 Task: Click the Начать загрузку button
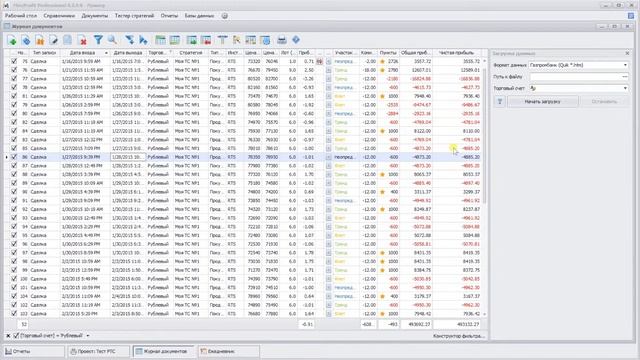click(x=542, y=102)
